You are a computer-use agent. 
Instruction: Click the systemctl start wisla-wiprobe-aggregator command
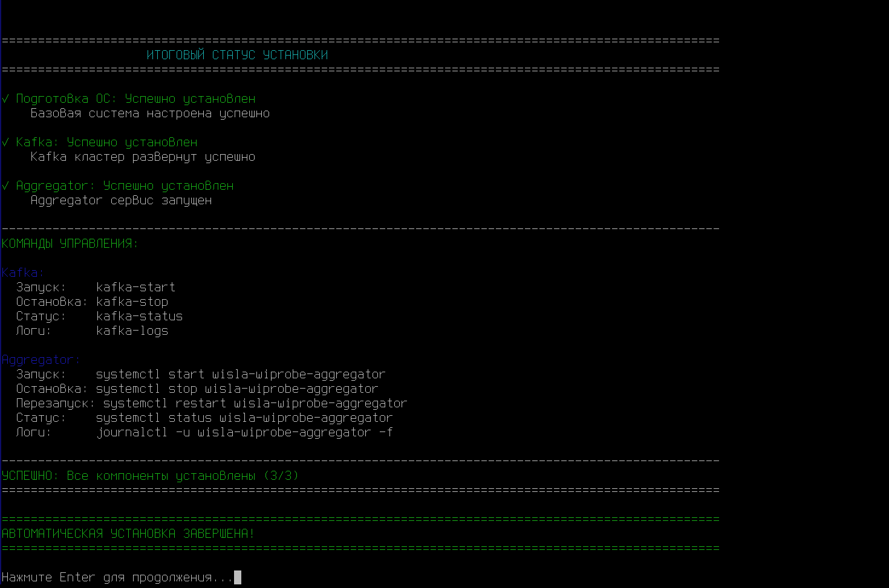tap(240, 374)
